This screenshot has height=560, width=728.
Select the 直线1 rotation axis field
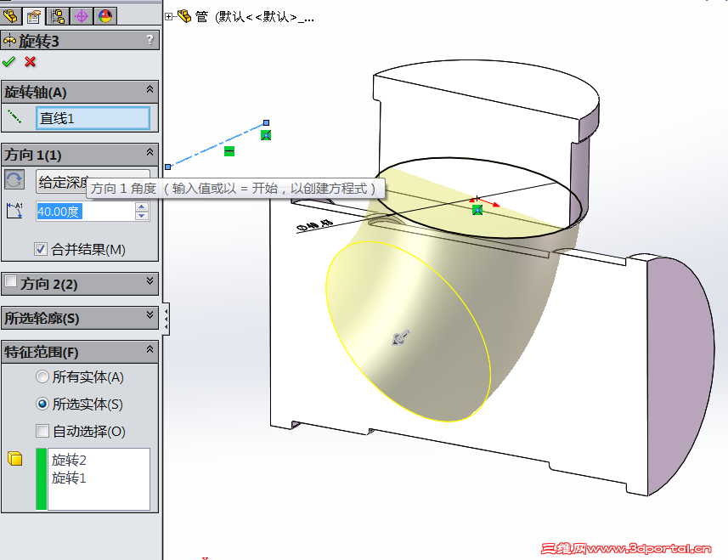pyautogui.click(x=93, y=118)
